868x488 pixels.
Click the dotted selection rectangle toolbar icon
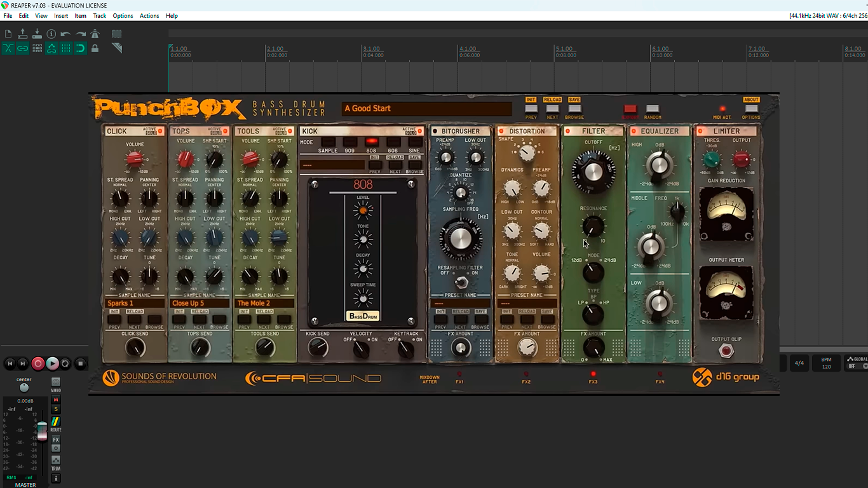(x=117, y=34)
